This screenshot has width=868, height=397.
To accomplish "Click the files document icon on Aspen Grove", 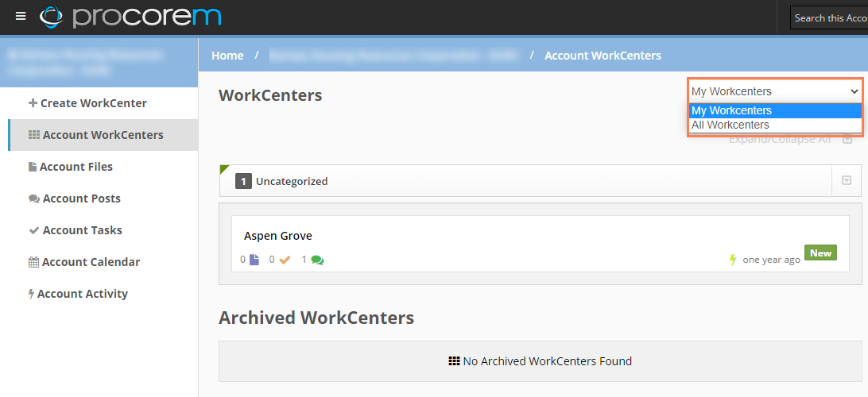I will tap(254, 260).
